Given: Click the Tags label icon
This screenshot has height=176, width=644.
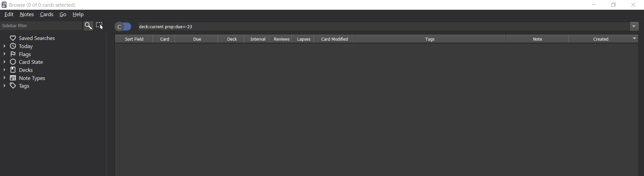Looking at the screenshot, I should pos(13,86).
